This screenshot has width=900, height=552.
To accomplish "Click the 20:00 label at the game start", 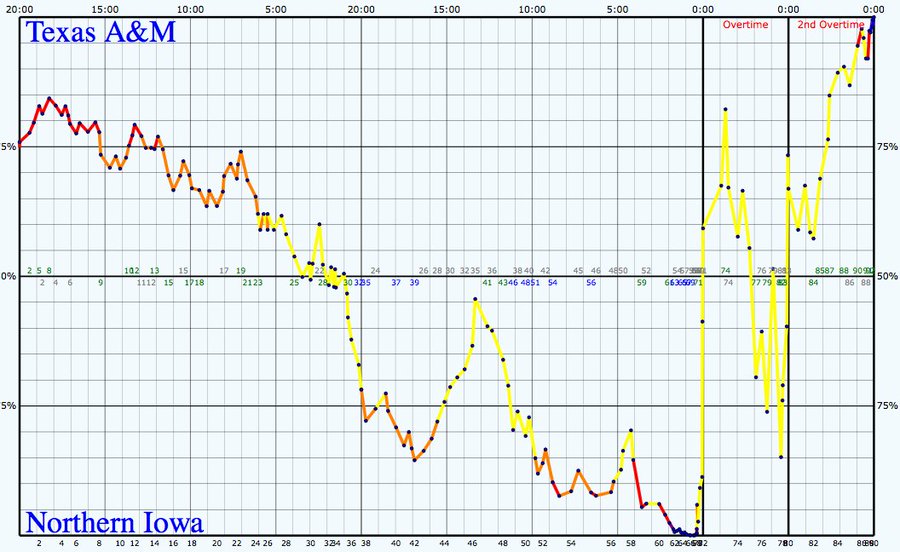I will coord(20,9).
